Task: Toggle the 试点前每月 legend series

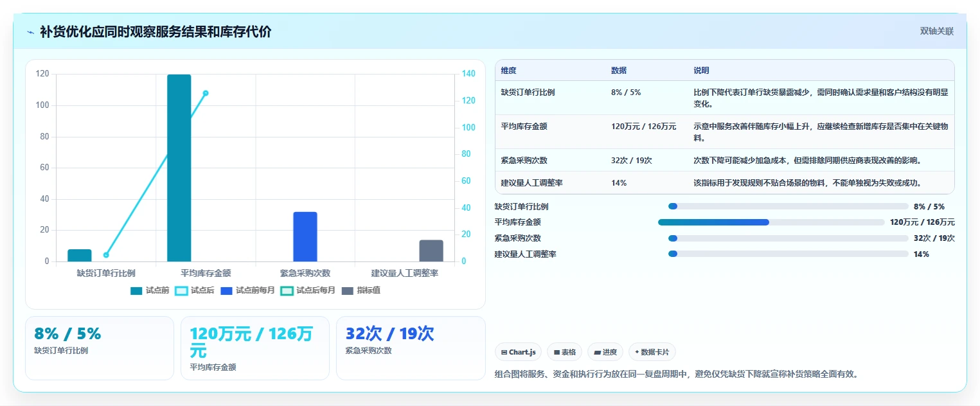Action: (247, 290)
